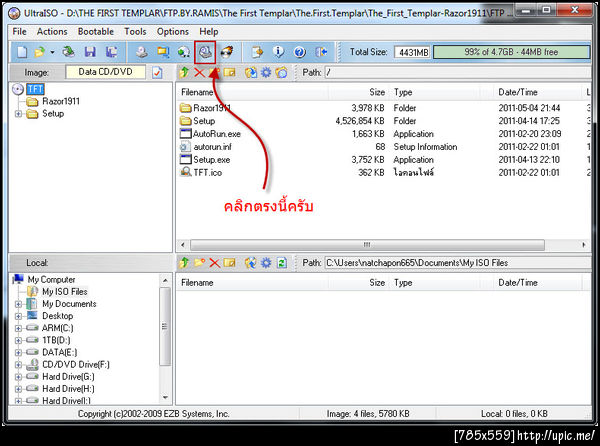Go up one level in the image pane
The height and width of the screenshot is (446, 600).
184,72
